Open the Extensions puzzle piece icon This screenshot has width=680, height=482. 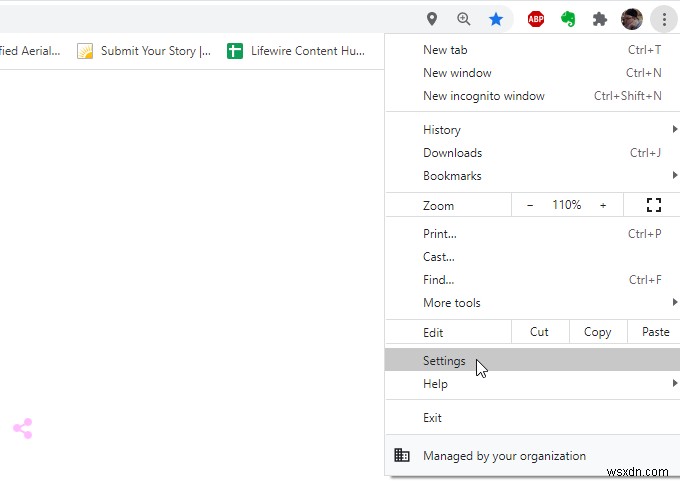click(x=600, y=19)
